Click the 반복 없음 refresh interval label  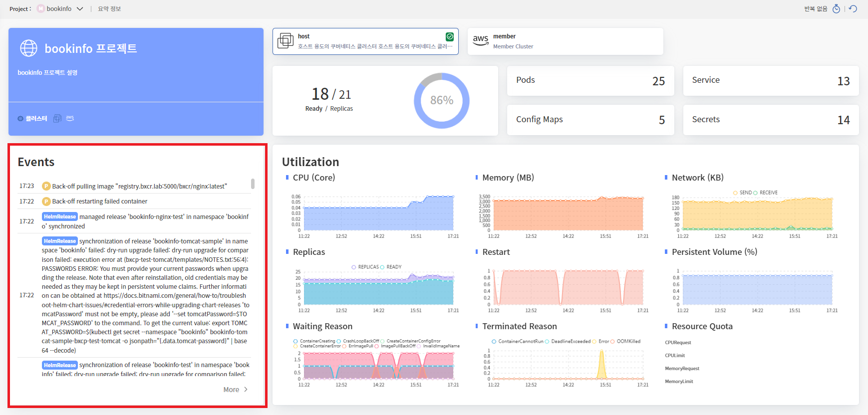pyautogui.click(x=816, y=9)
